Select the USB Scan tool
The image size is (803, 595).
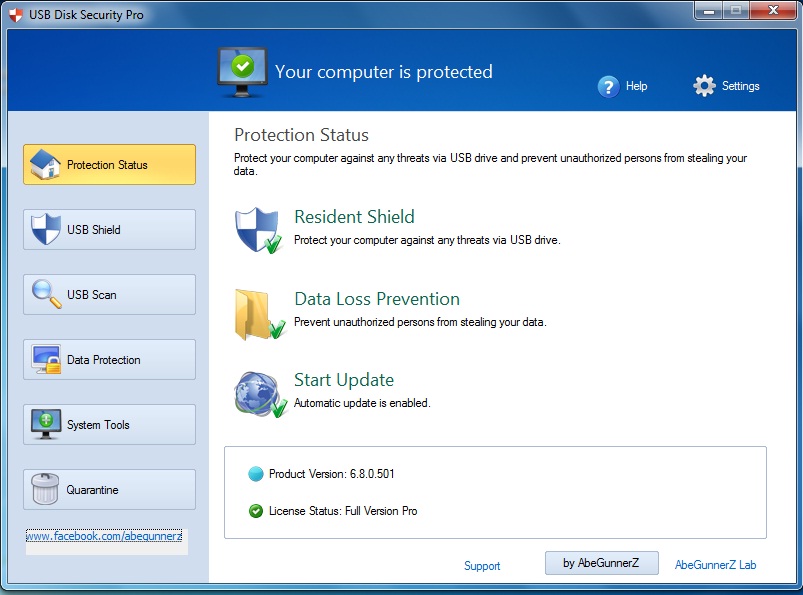tap(108, 294)
